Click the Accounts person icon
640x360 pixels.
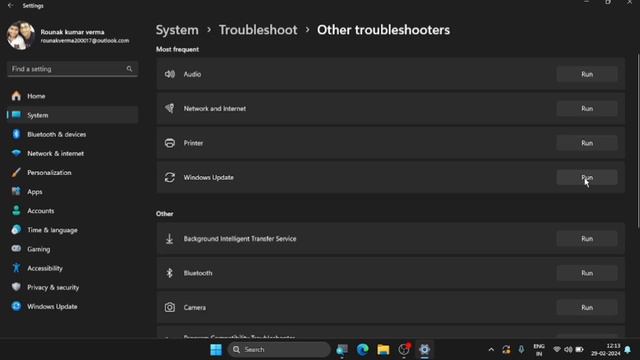click(x=16, y=211)
